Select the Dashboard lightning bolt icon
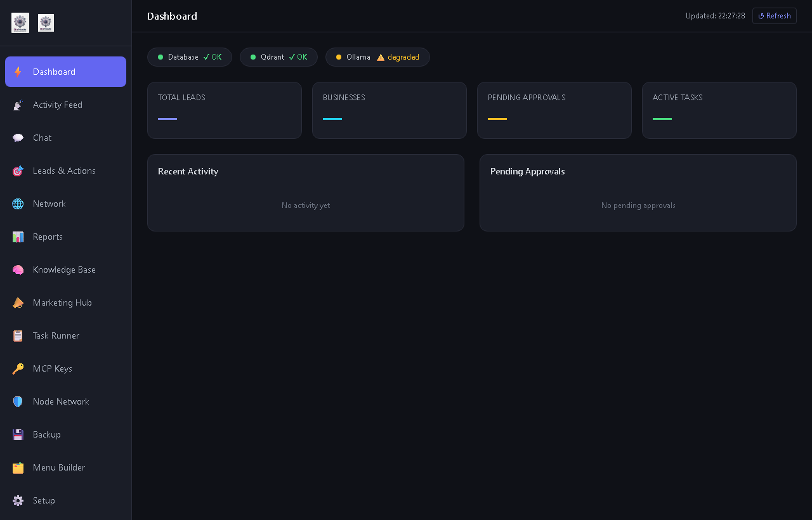812x520 pixels. coord(18,72)
